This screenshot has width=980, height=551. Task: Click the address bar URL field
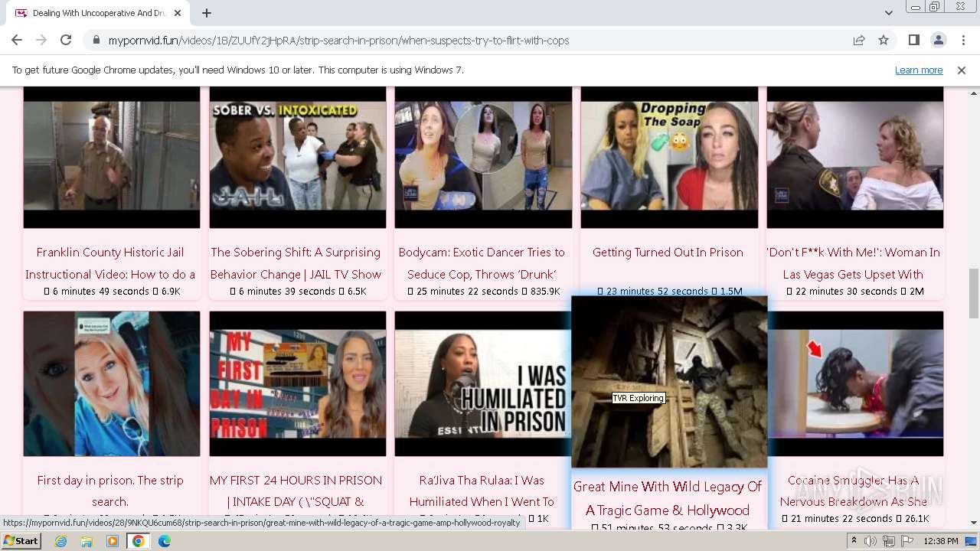pos(338,41)
